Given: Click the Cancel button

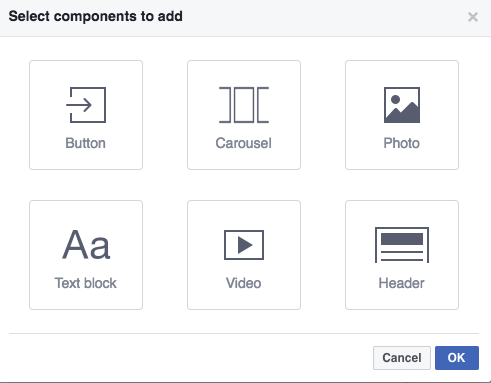Looking at the screenshot, I should click(x=402, y=358).
